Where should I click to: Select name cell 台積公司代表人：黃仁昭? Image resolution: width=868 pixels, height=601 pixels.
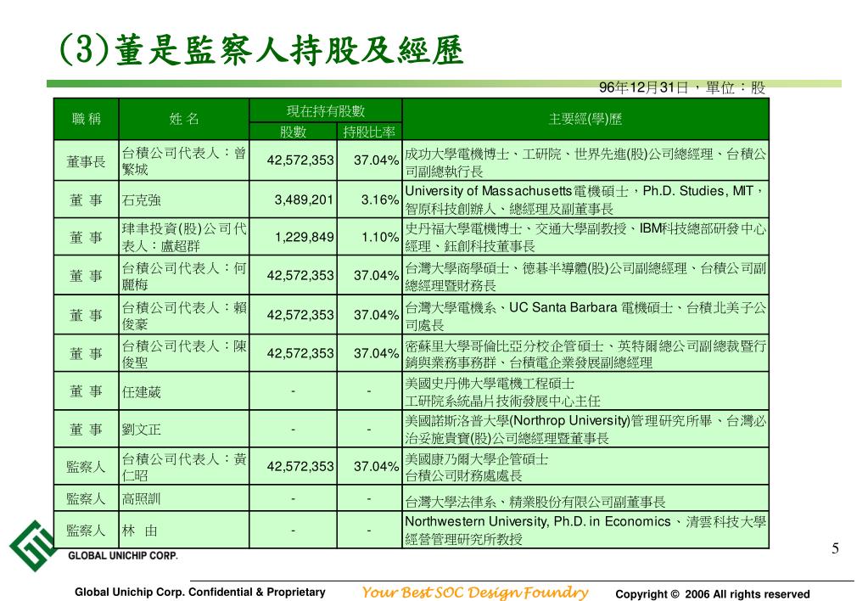click(x=184, y=466)
